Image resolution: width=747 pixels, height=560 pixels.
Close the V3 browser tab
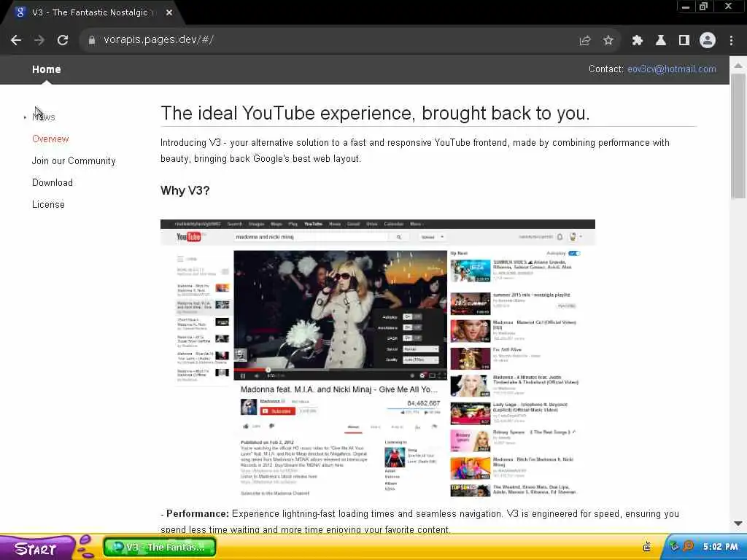[x=169, y=12]
